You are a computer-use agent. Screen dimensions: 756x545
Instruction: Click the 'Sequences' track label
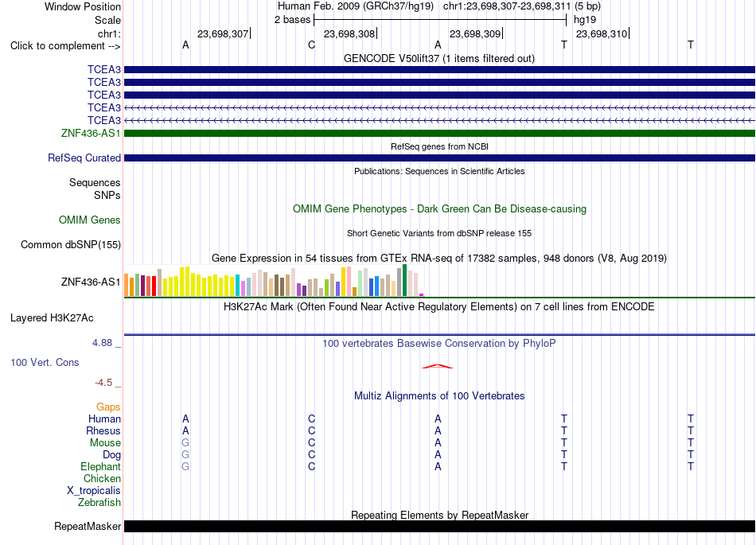coord(95,183)
